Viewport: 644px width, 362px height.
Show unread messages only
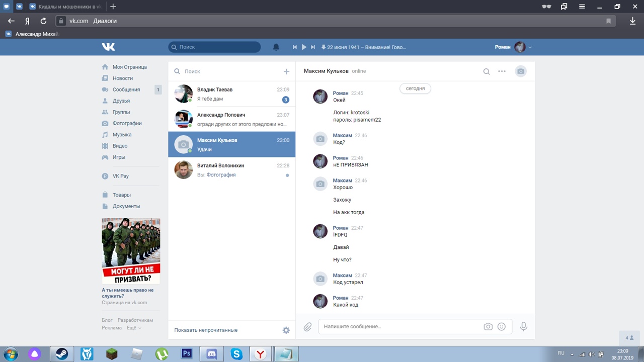[206, 330]
